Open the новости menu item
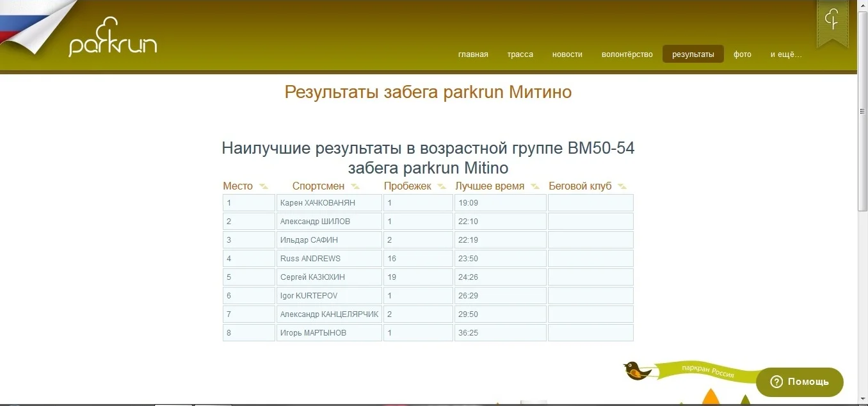 point(567,54)
